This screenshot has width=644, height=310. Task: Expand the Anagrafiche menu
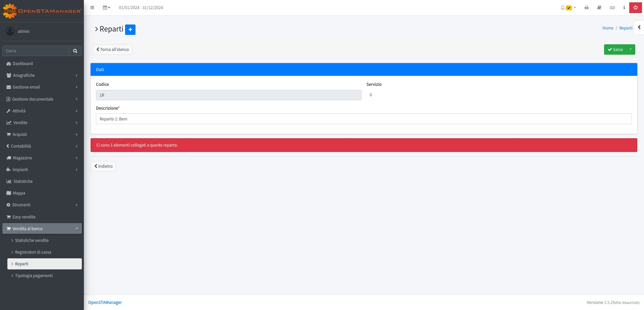pyautogui.click(x=42, y=75)
